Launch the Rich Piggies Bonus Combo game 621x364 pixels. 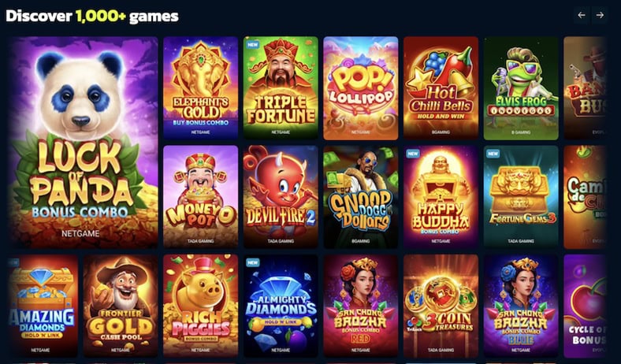200,306
